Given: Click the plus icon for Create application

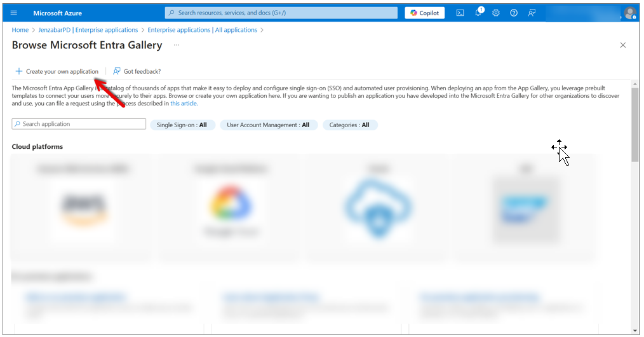Looking at the screenshot, I should point(19,71).
